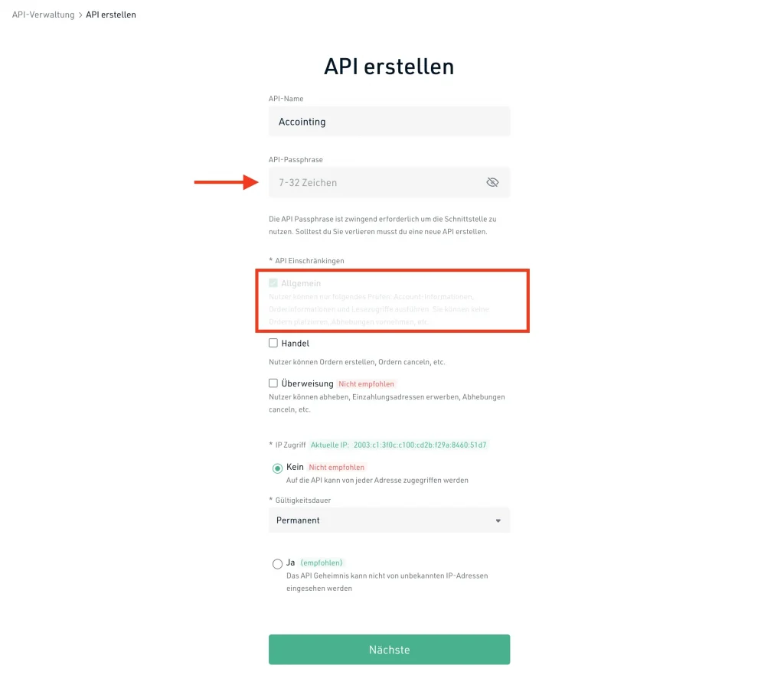
Task: Check the Überweisung permission box
Action: click(x=273, y=383)
